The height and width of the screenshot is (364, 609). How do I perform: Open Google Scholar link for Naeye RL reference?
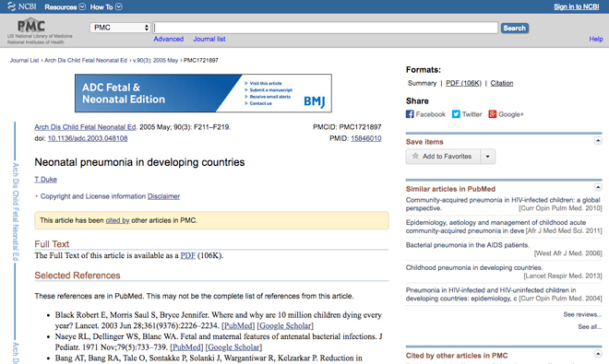point(233,346)
